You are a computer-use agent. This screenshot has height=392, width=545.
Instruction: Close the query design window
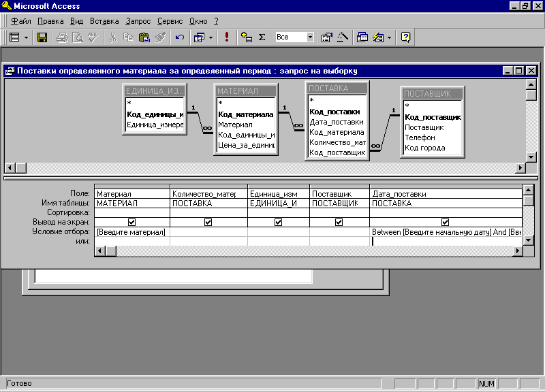[531, 71]
